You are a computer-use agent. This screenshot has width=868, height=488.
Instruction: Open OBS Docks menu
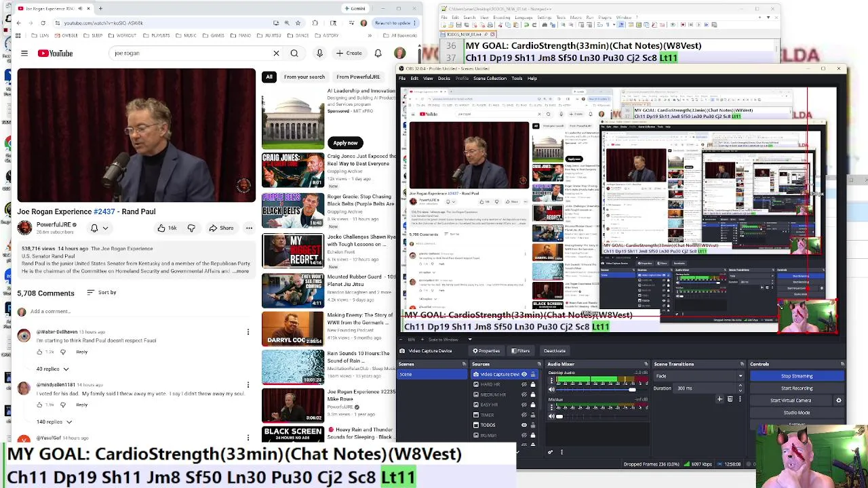(x=443, y=79)
